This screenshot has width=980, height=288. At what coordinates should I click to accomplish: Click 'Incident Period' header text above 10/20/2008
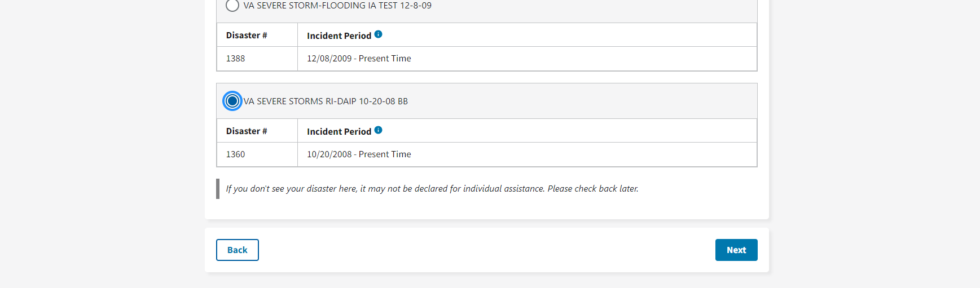click(x=339, y=132)
